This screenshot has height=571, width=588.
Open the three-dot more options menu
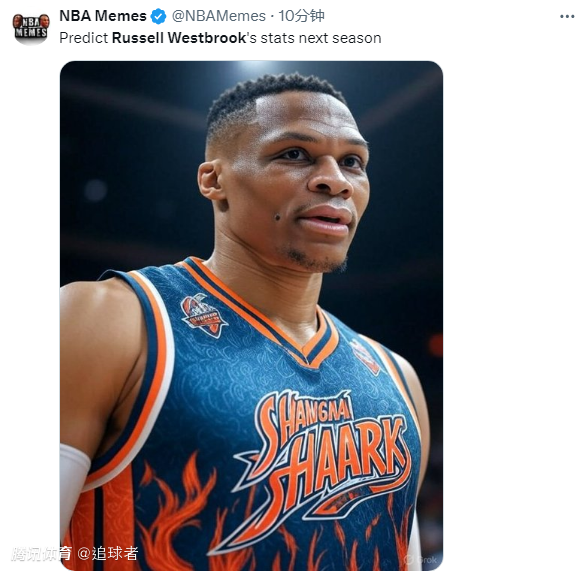tap(567, 16)
